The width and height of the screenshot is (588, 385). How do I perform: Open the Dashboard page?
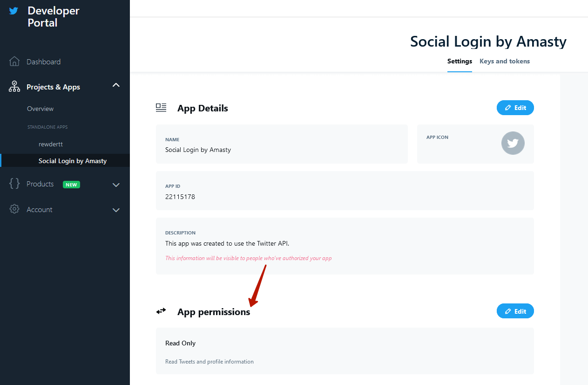point(44,62)
